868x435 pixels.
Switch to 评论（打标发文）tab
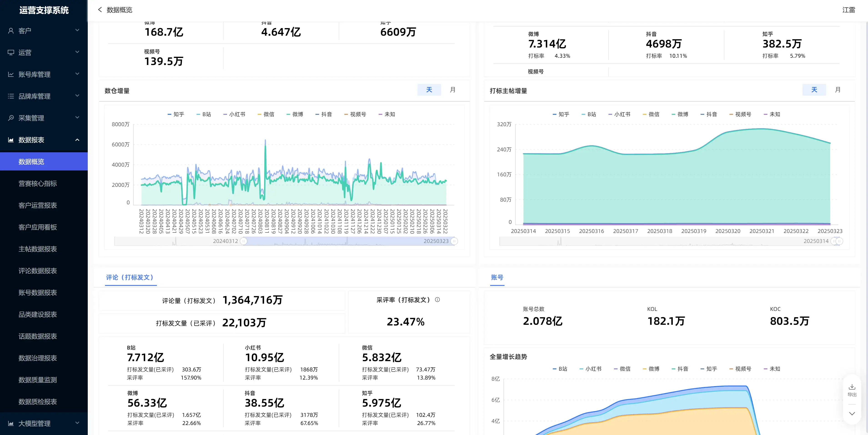pos(130,277)
